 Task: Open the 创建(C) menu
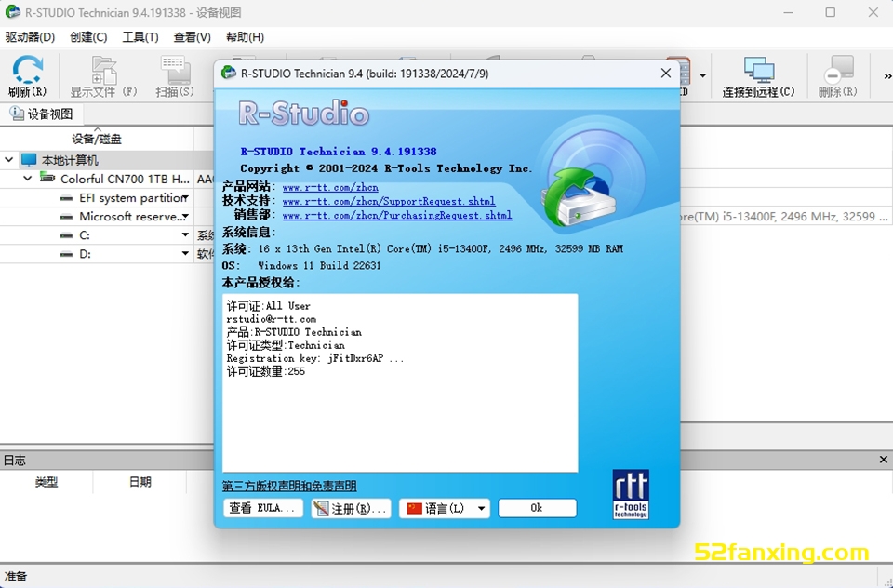tap(88, 37)
